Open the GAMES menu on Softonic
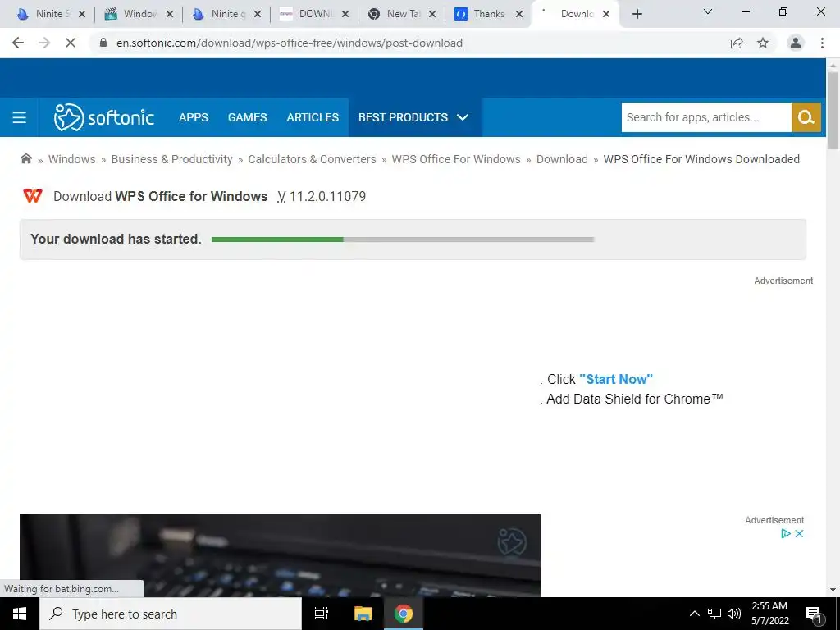 (x=248, y=117)
